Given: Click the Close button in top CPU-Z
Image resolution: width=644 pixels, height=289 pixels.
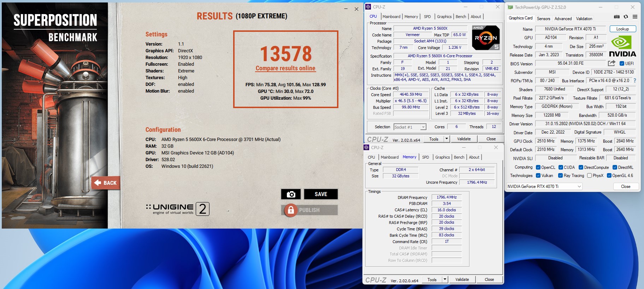Looking at the screenshot, I should 491,139.
